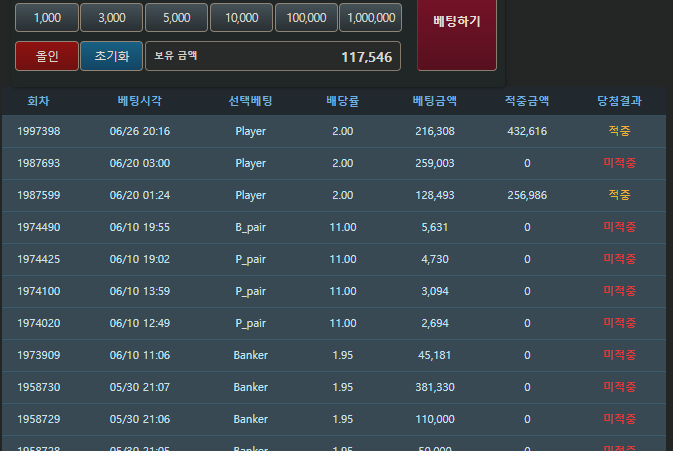Click Player selection in round 1987693 row
Screen dimensions: 673x451
point(250,163)
